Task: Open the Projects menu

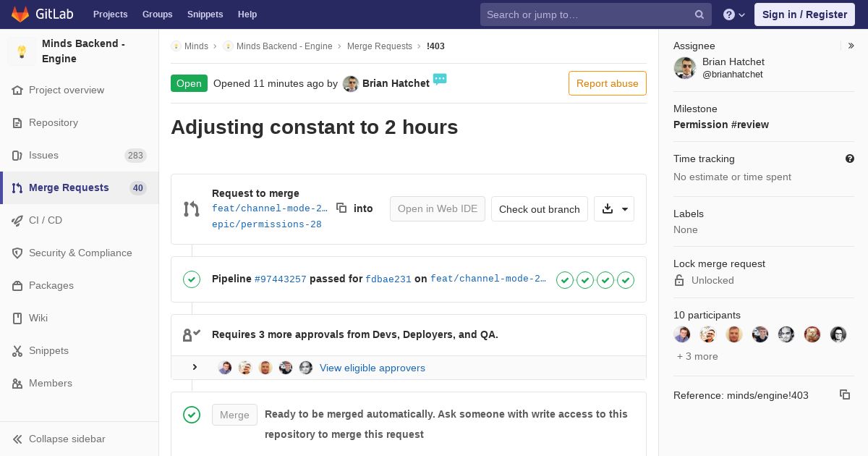Action: pos(110,14)
